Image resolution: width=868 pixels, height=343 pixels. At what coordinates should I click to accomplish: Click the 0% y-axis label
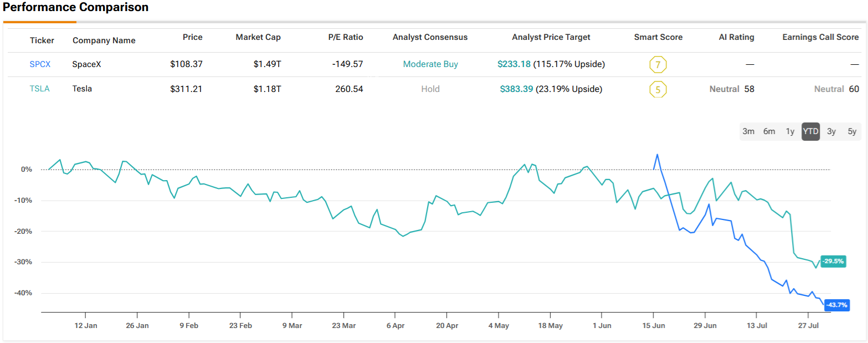pos(27,170)
